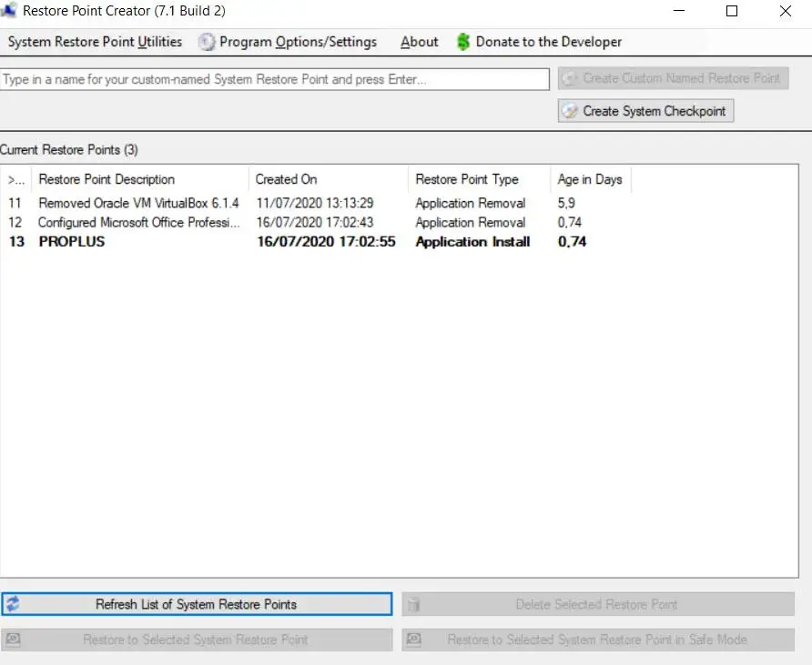Click the Safe Mode restore button icon
This screenshot has width=812, height=665.
point(414,640)
